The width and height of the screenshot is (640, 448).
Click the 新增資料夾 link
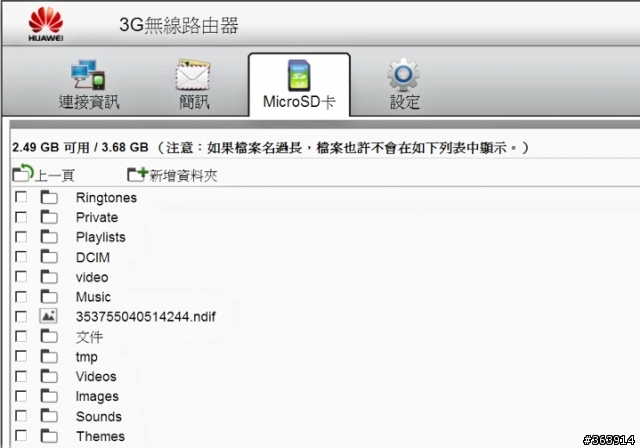point(183,176)
